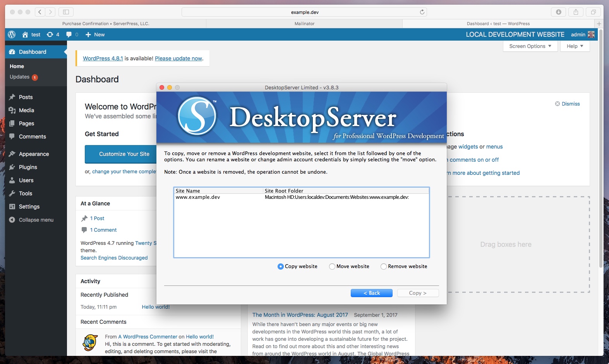Select the Copy website radio button
The image size is (609, 364).
tap(281, 267)
